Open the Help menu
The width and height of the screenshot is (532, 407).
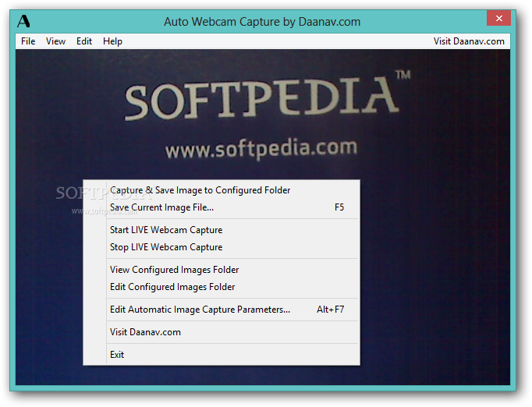pyautogui.click(x=112, y=41)
